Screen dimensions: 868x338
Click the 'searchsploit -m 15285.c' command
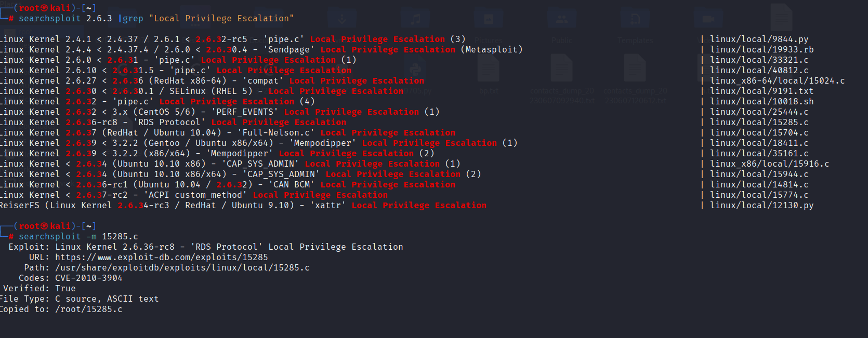click(78, 236)
